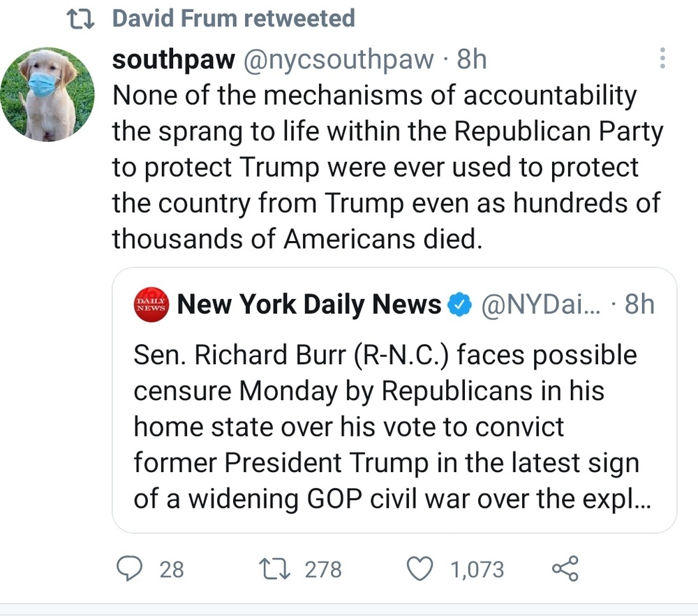Click the 1,073 likes count
The image size is (698, 616).
click(x=477, y=570)
